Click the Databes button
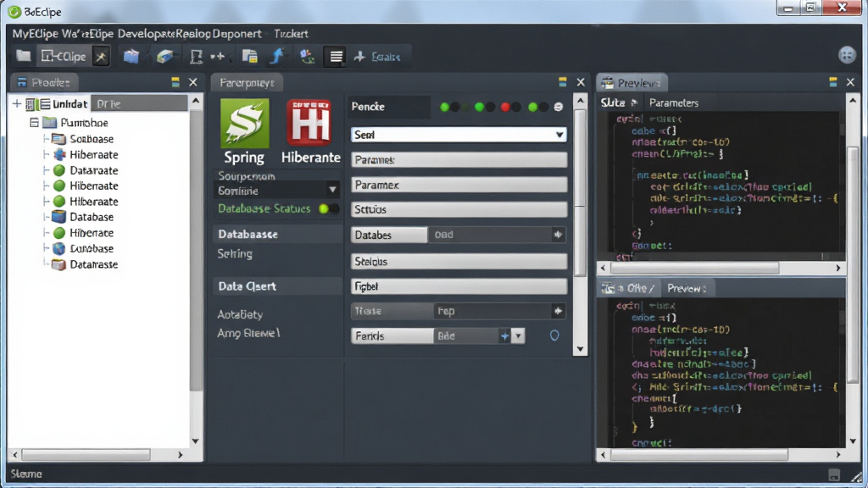Image resolution: width=868 pixels, height=488 pixels. 389,235
